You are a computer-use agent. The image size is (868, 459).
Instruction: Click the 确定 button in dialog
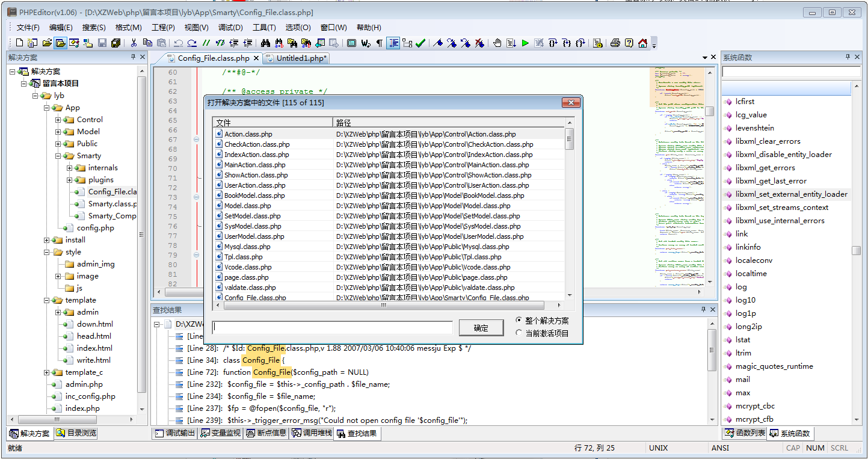coord(481,328)
